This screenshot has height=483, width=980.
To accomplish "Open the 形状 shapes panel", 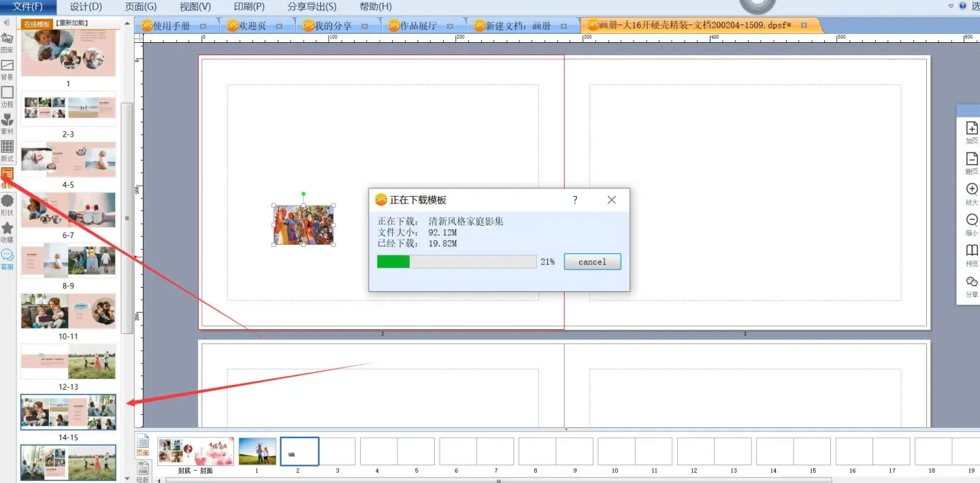I will [7, 203].
